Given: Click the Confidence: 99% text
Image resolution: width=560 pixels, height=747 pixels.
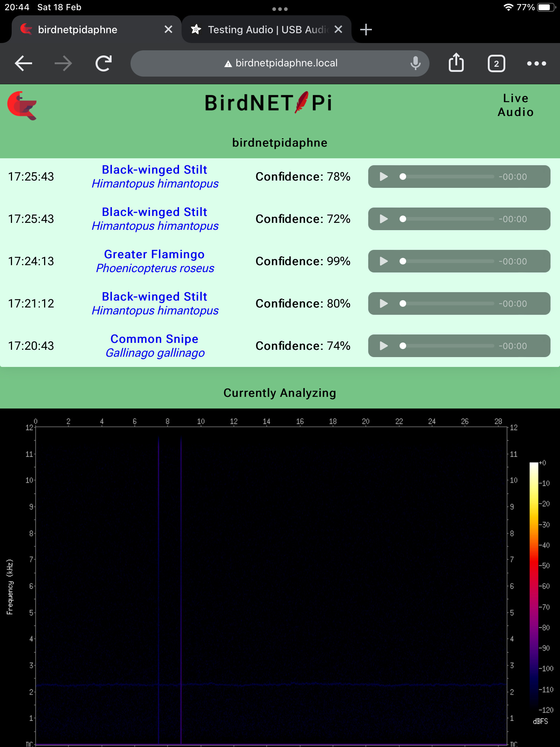Looking at the screenshot, I should (303, 262).
